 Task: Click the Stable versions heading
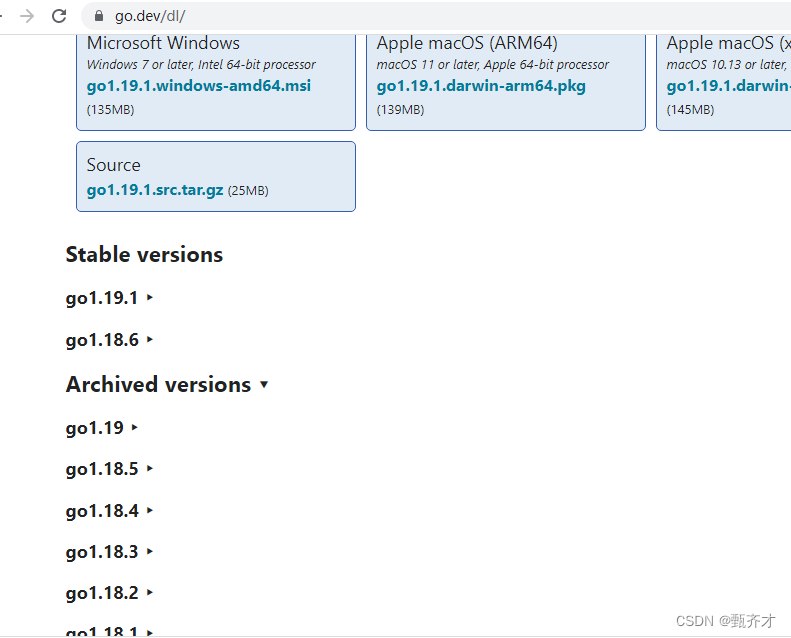click(x=144, y=254)
